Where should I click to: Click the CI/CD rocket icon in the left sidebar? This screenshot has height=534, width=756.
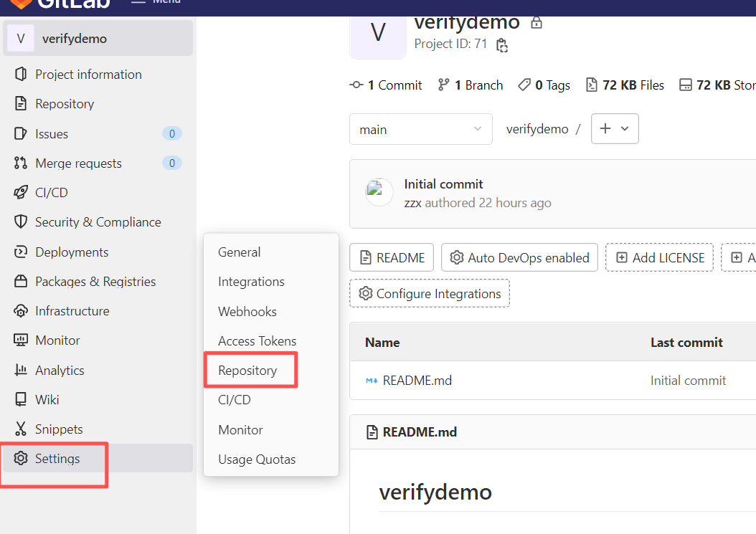21,192
